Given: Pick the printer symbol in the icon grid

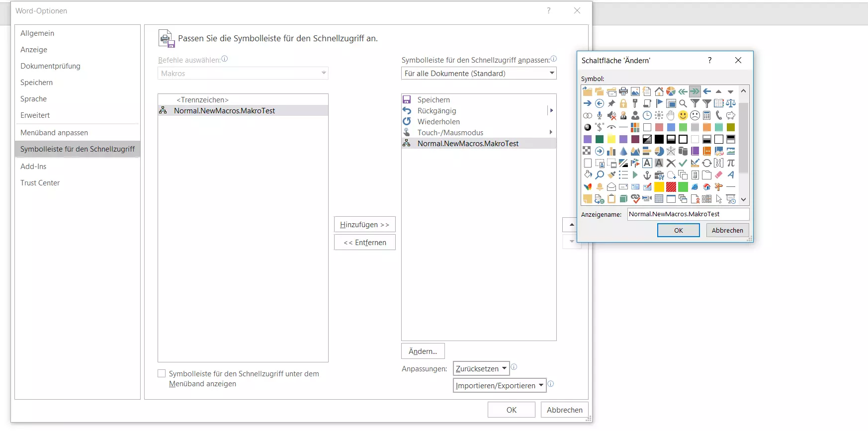Looking at the screenshot, I should 623,91.
